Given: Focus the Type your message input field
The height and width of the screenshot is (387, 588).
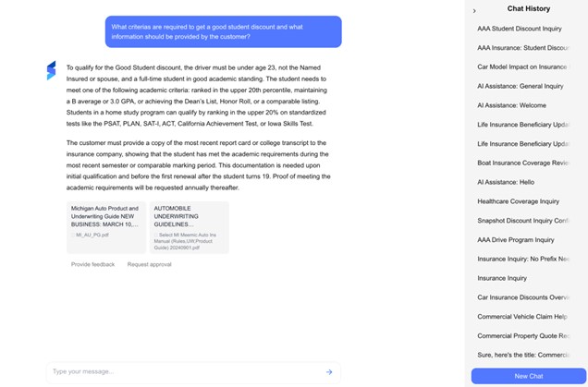Looking at the screenshot, I should pyautogui.click(x=185, y=372).
